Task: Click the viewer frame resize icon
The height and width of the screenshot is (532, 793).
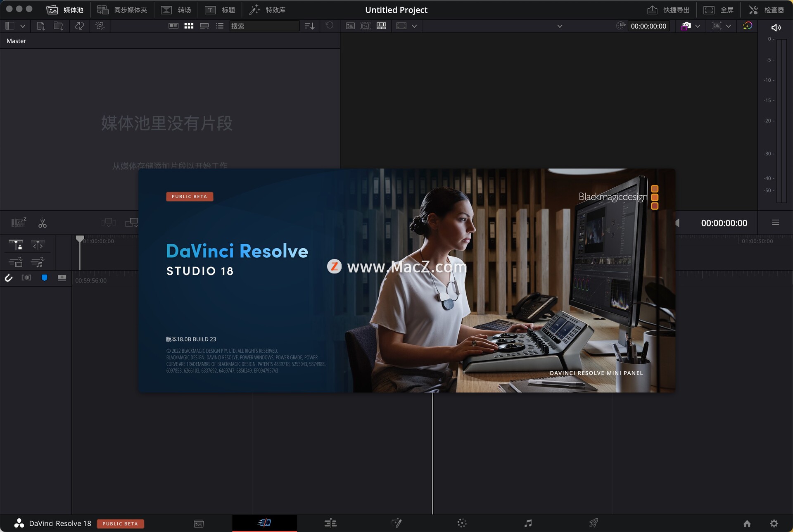Action: point(401,26)
